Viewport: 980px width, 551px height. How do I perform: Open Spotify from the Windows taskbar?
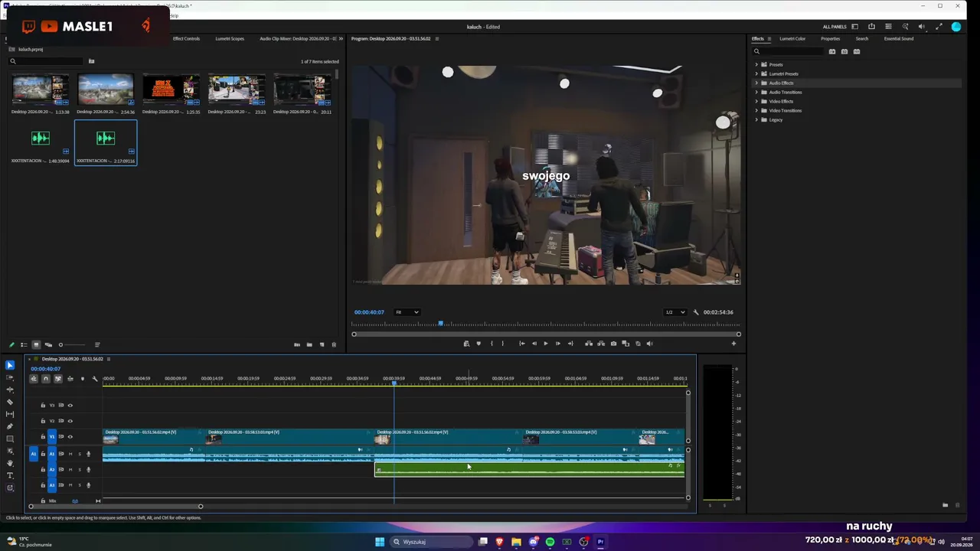tap(550, 542)
